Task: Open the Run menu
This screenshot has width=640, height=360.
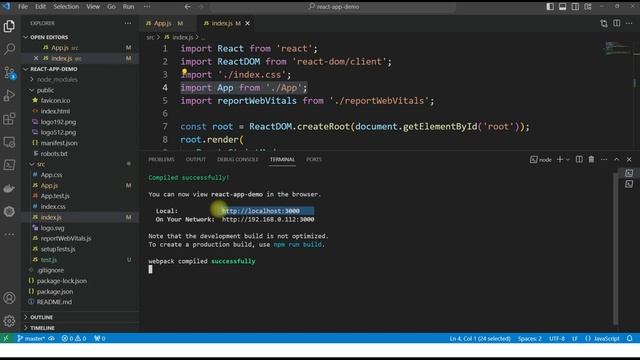Action: click(x=129, y=7)
